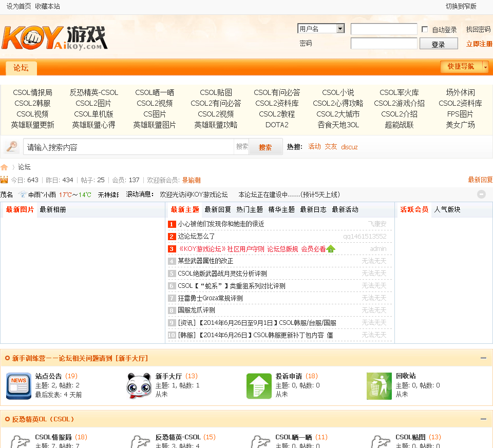
Task: Open the 投诉申请 green arrow icon
Action: coord(259,386)
